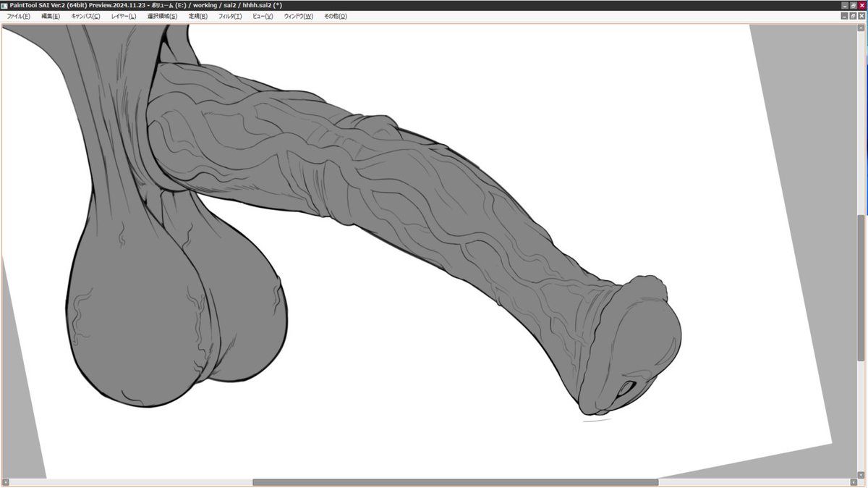
Task: Open the ウィンドウ(W) menu
Action: coord(299,16)
